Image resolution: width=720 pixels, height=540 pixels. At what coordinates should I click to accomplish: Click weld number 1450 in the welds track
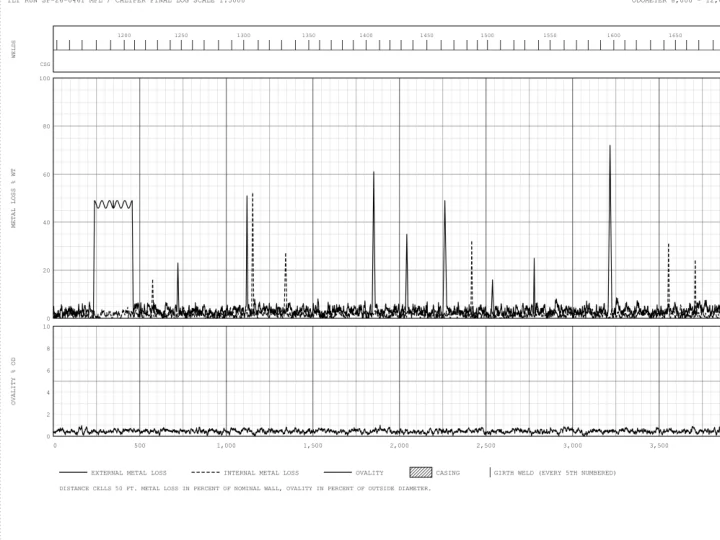point(427,35)
